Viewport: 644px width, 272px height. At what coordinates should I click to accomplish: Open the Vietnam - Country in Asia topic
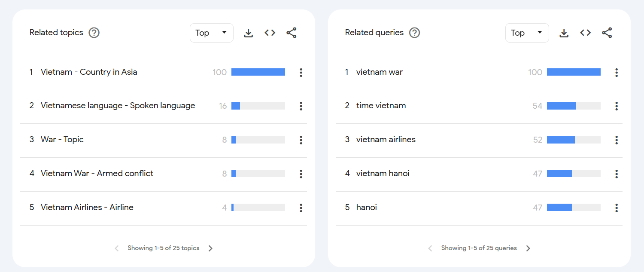click(x=89, y=72)
